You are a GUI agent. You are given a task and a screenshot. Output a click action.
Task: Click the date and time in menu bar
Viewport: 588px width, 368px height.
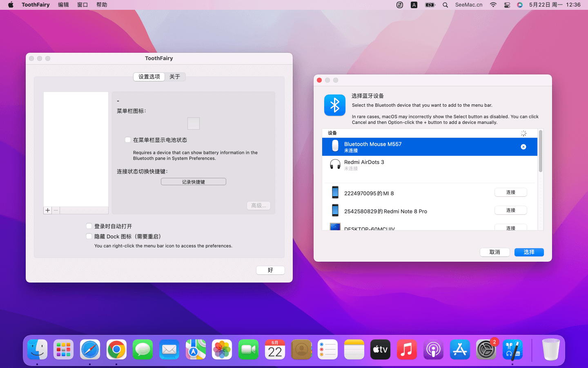coord(555,5)
